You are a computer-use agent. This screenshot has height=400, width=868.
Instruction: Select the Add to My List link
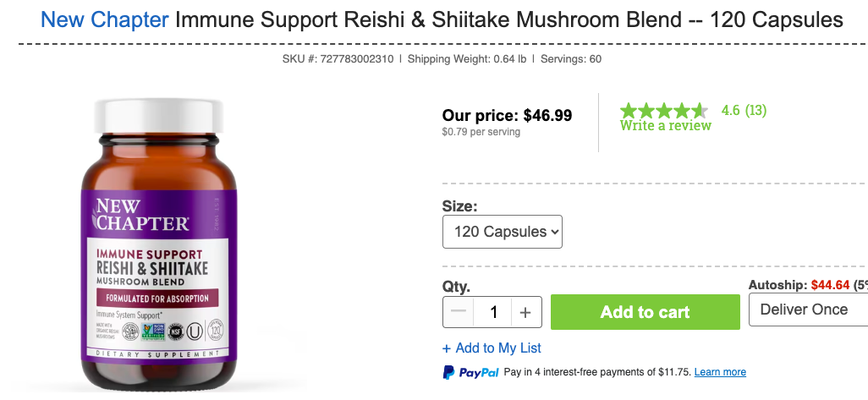pyautogui.click(x=492, y=348)
